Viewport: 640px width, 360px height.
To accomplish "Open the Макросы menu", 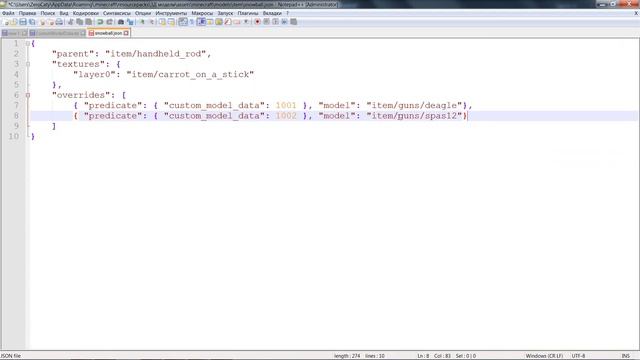I will coord(202,13).
